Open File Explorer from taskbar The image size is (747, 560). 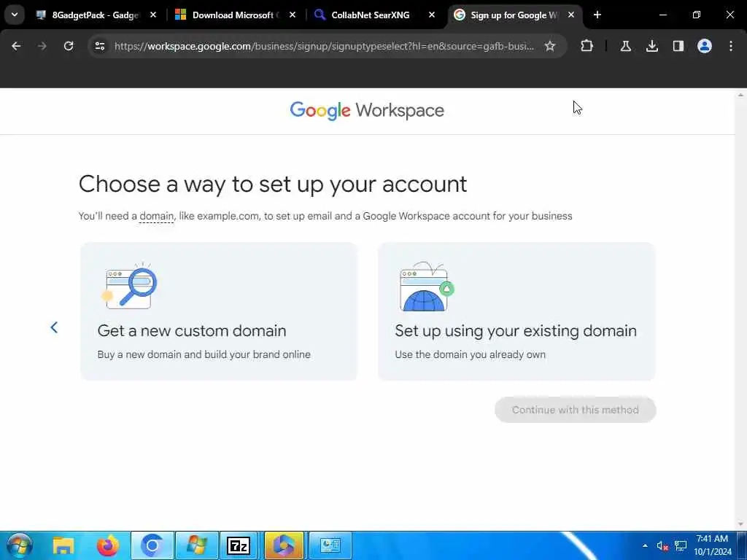tap(63, 545)
